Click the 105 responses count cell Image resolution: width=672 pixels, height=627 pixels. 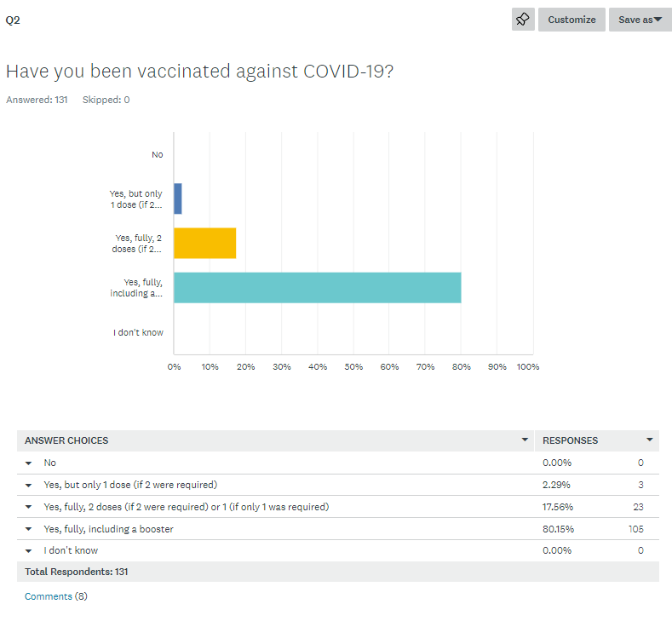tap(635, 530)
